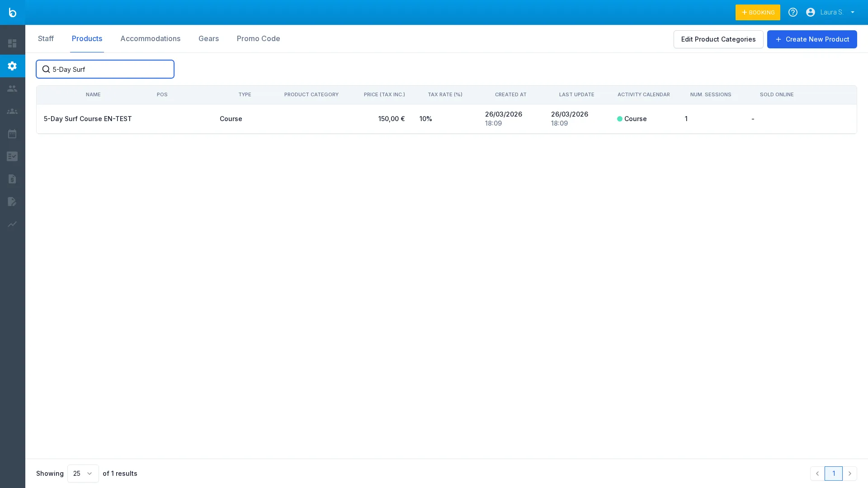Open the dashboard icon in sidebar
Image resolution: width=868 pixels, height=488 pixels.
pos(12,43)
